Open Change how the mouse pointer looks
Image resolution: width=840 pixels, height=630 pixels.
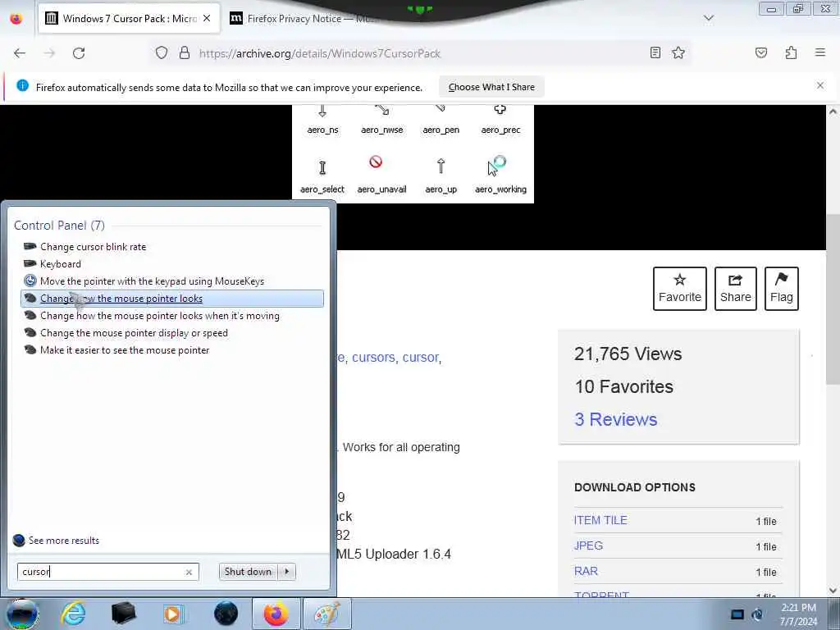click(x=172, y=299)
